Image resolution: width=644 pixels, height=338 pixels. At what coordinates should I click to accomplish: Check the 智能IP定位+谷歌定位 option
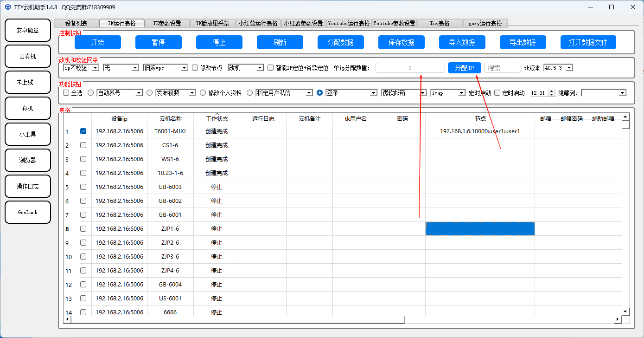coord(271,68)
